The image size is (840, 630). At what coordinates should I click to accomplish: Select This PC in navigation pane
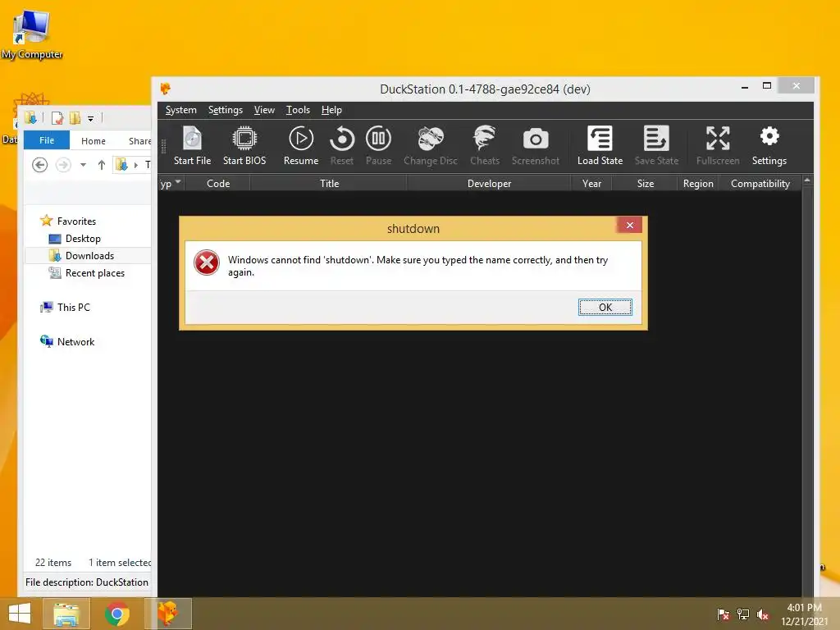point(73,307)
